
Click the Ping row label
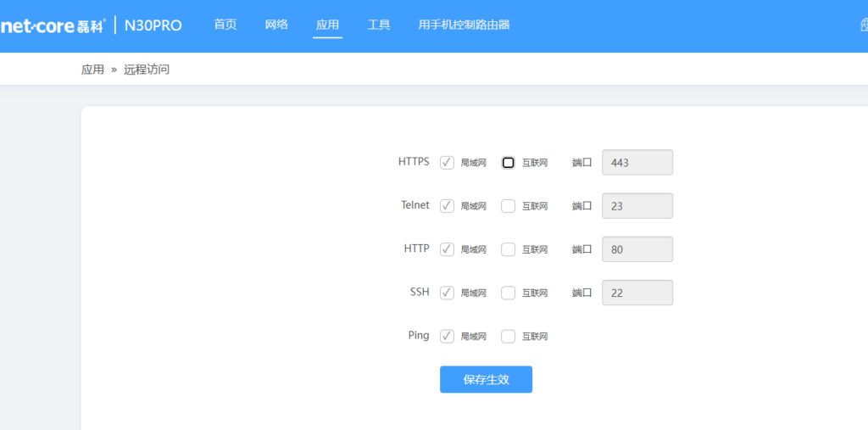point(419,335)
